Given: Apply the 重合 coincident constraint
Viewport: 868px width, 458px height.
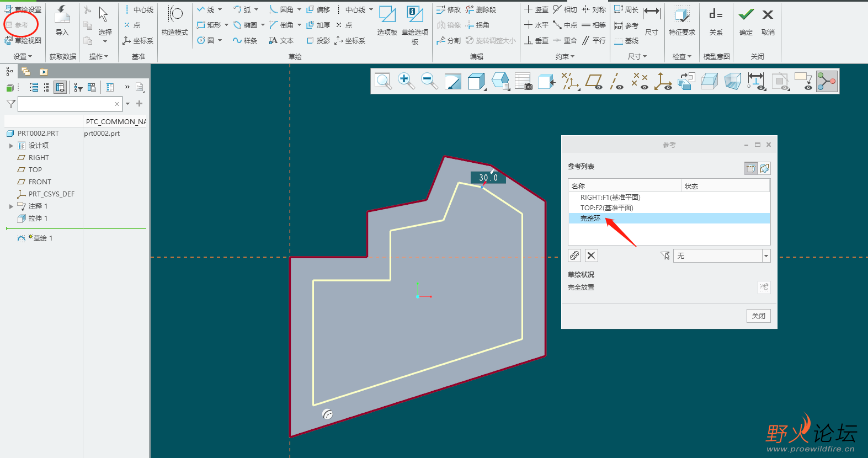Looking at the screenshot, I should point(565,40).
